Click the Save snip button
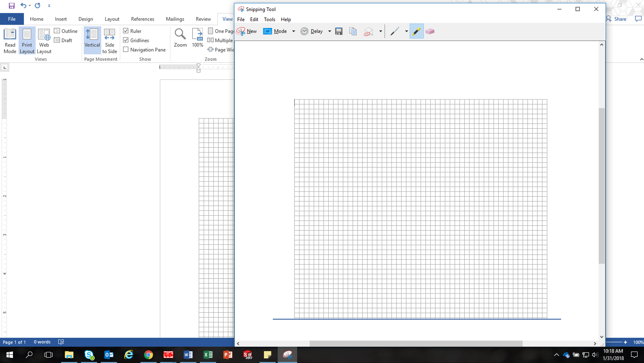Screen dimensions: 644x363 click(x=339, y=31)
